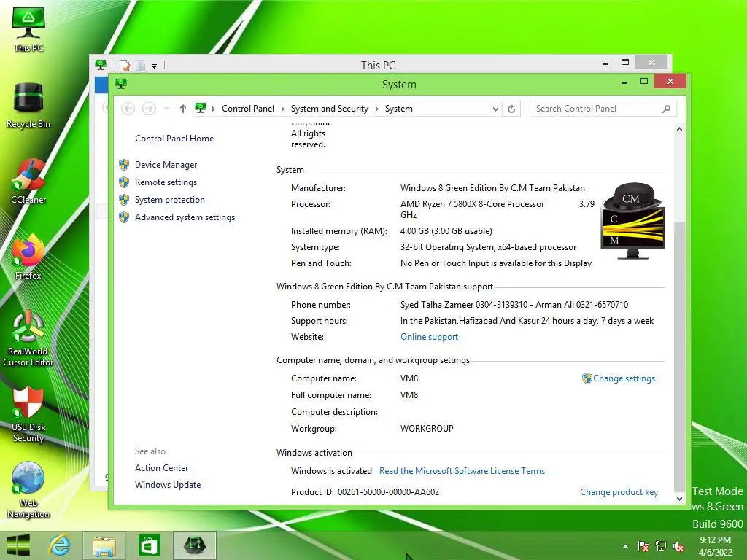Click the WORKGROUP value
Viewport: 747px width, 560px height.
tap(427, 429)
